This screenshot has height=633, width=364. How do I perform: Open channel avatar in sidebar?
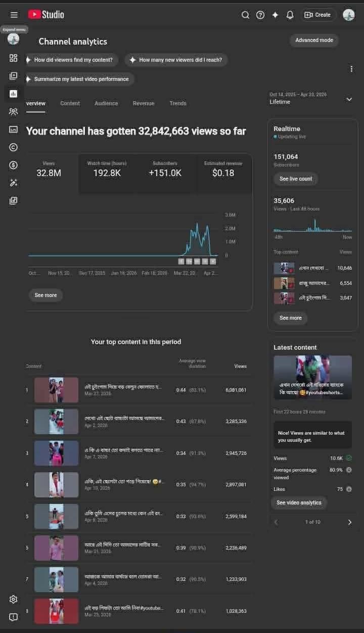pos(14,39)
